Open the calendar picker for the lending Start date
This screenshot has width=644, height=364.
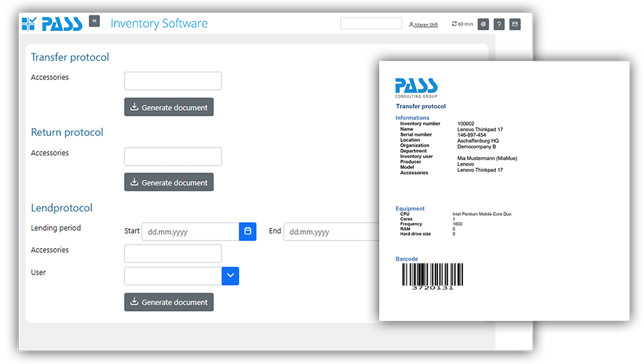pos(247,232)
